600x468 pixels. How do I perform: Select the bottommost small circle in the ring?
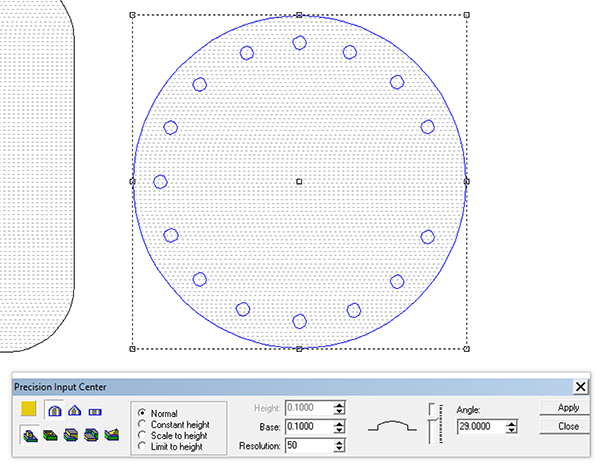coord(300,321)
